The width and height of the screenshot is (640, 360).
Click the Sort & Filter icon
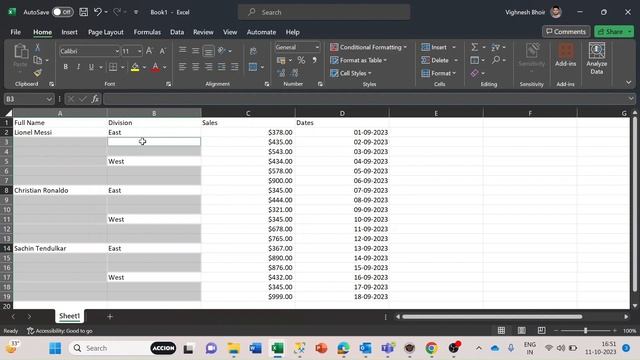click(496, 47)
